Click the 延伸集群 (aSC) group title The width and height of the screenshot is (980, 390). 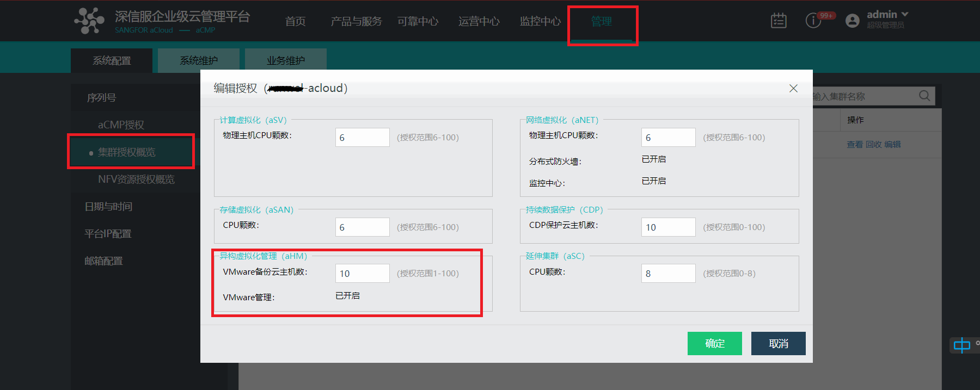(555, 256)
